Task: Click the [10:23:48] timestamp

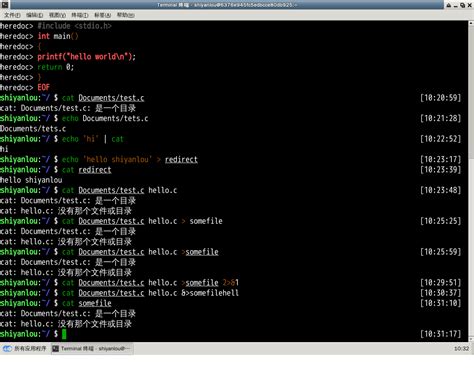Action: pos(440,190)
